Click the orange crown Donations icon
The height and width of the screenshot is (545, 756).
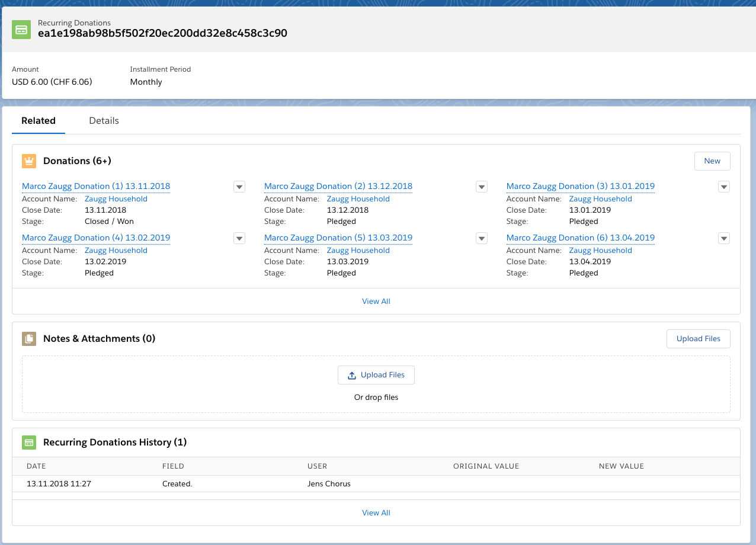point(29,161)
